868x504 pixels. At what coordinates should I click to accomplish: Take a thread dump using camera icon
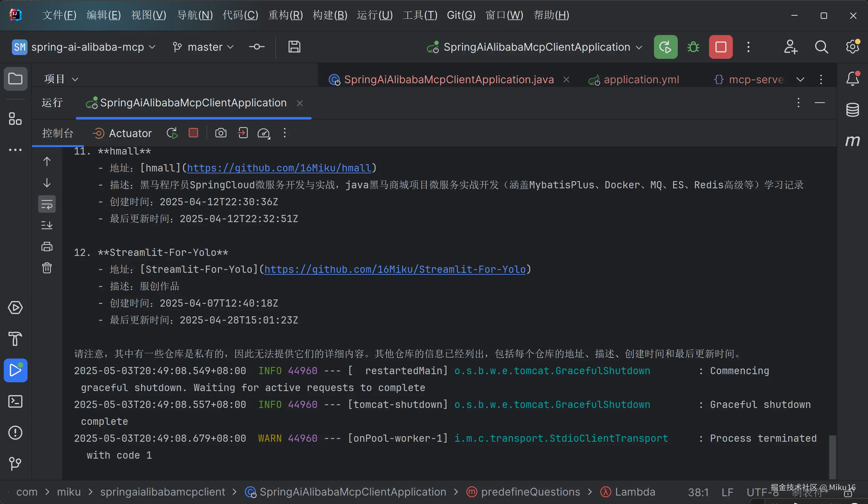point(221,133)
